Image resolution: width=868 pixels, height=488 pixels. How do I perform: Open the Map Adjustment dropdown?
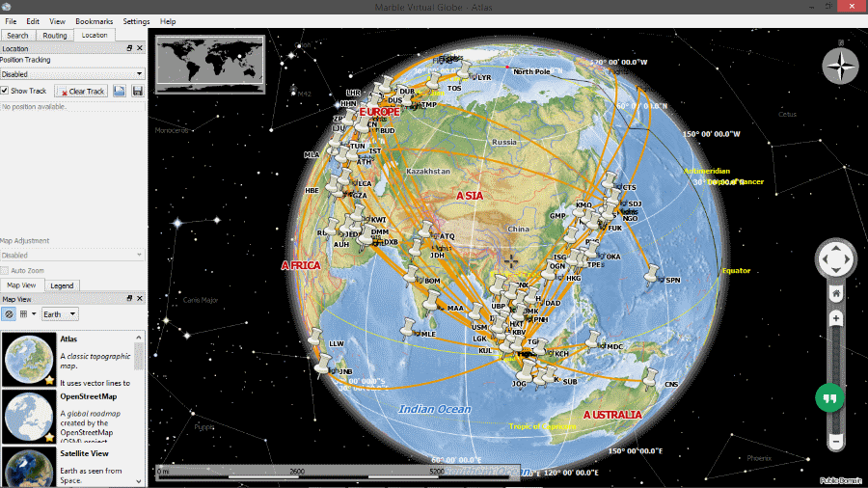pos(72,256)
